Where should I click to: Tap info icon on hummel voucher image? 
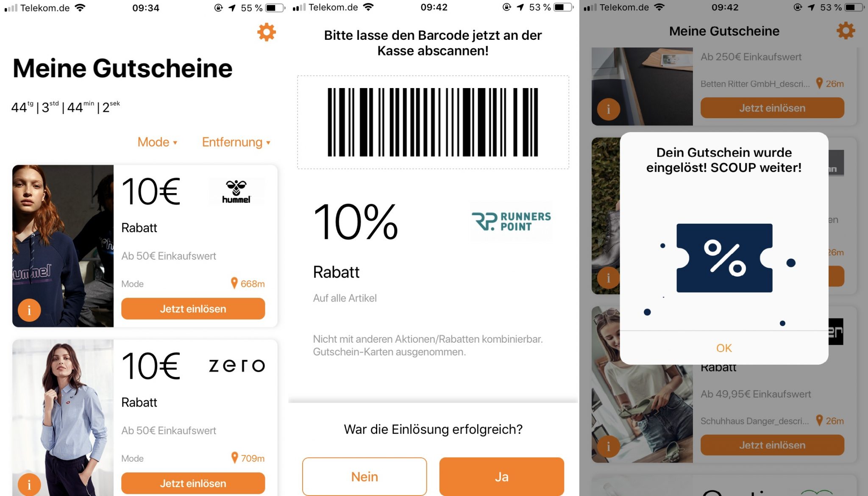click(x=29, y=310)
